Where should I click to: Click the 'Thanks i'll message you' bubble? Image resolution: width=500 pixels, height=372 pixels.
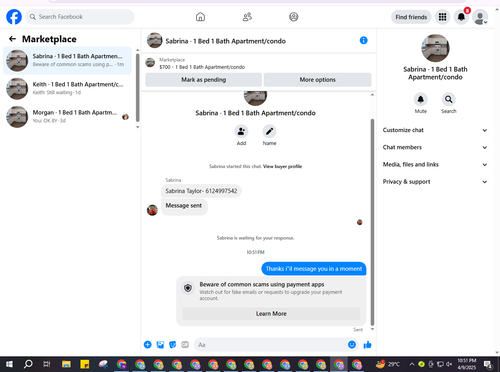pos(314,269)
